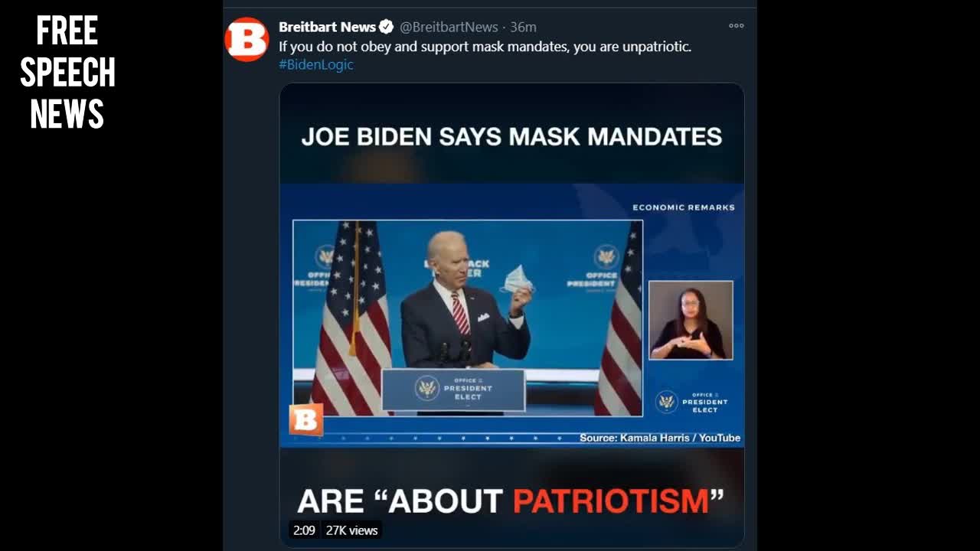This screenshot has height=551, width=980.
Task: Click the blue verified badge
Action: pos(387,27)
